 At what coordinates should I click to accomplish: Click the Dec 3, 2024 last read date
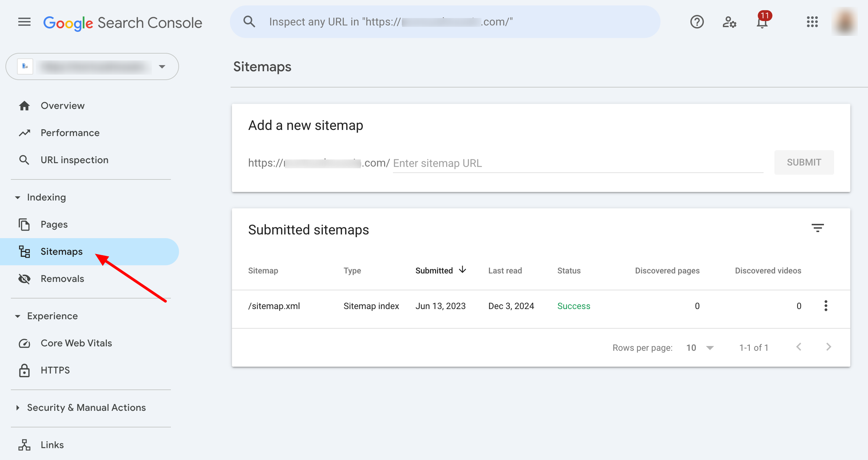[x=511, y=306]
